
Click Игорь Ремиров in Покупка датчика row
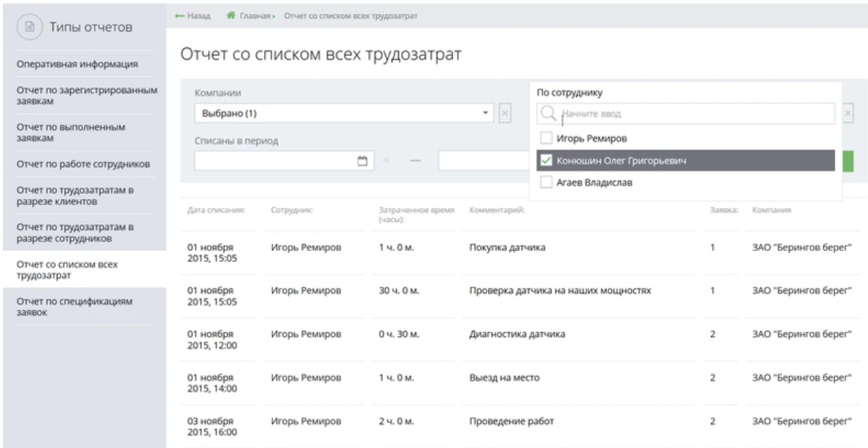pyautogui.click(x=306, y=247)
